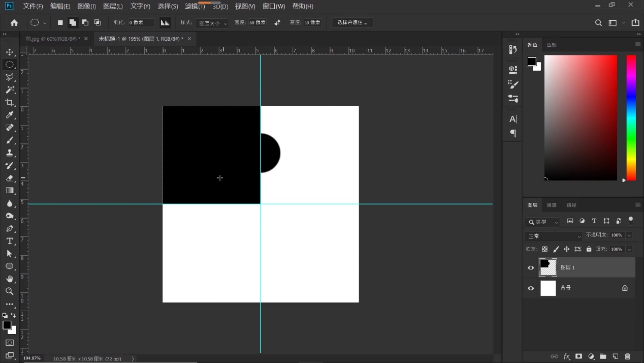Toggle visibility of the 背景 layer
The width and height of the screenshot is (644, 363).
[531, 288]
